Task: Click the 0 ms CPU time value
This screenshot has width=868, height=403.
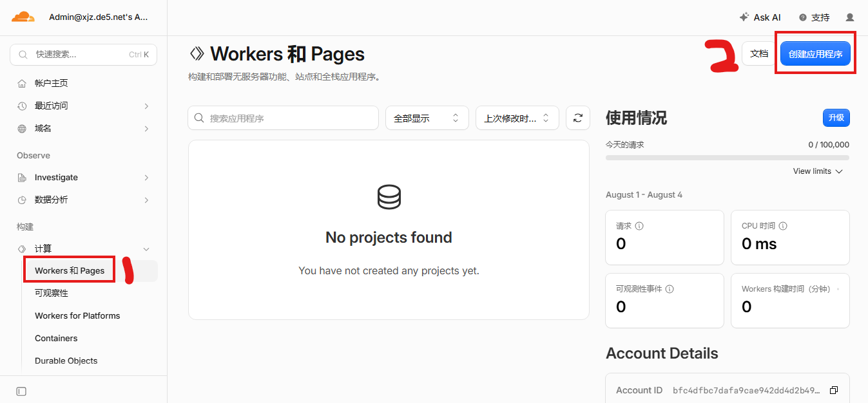Action: click(x=759, y=244)
